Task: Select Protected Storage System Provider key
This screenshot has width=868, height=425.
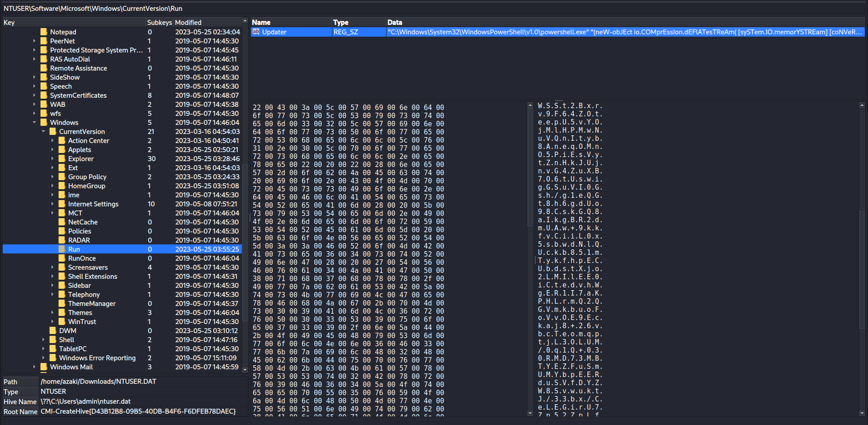Action: click(x=96, y=50)
